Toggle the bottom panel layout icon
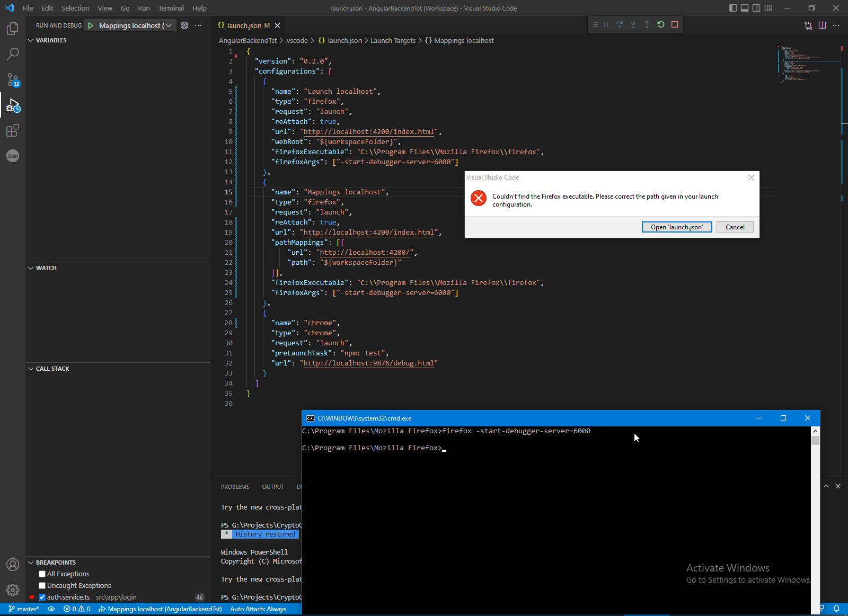Viewport: 848px width, 616px height. [745, 8]
